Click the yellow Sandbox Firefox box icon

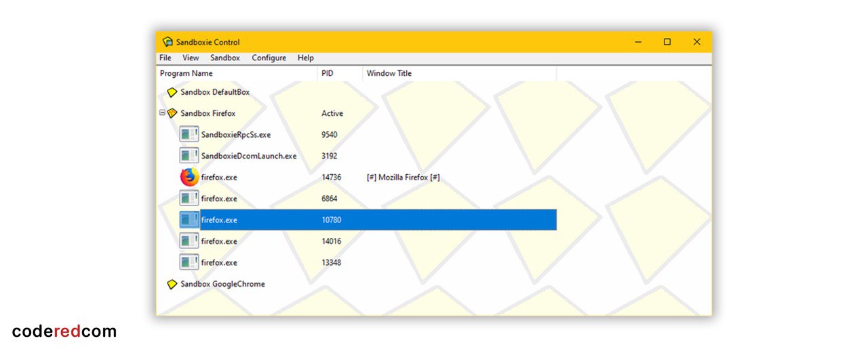tap(172, 113)
